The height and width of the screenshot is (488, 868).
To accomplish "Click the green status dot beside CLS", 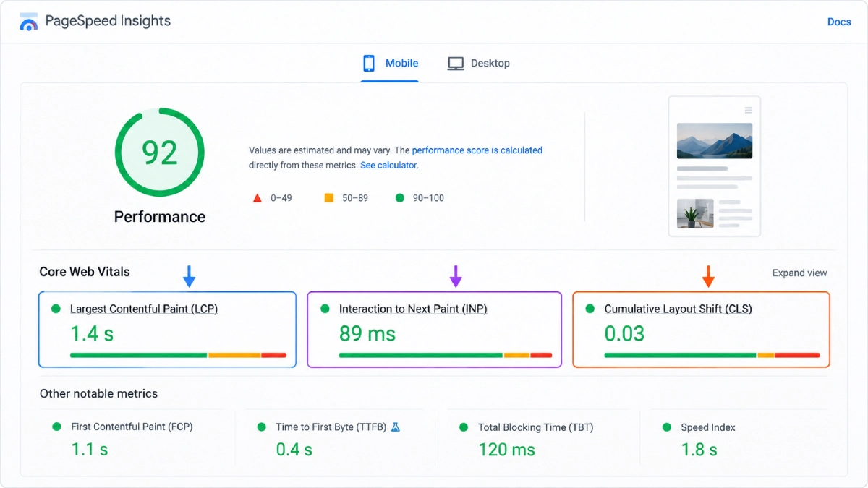I will (590, 309).
